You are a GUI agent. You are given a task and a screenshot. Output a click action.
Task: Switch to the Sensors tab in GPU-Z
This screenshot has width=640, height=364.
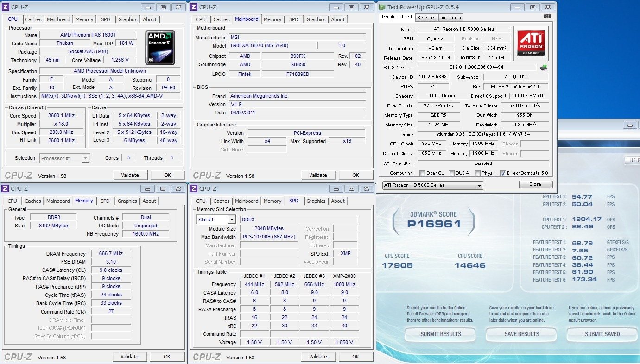pos(426,18)
